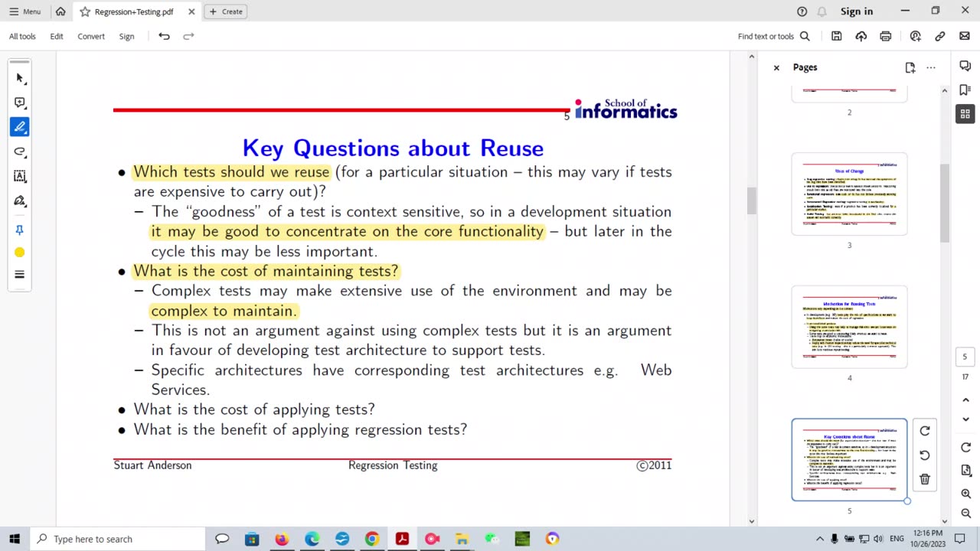
Task: Rotate page 5 thumbnail clockwise
Action: point(925,431)
